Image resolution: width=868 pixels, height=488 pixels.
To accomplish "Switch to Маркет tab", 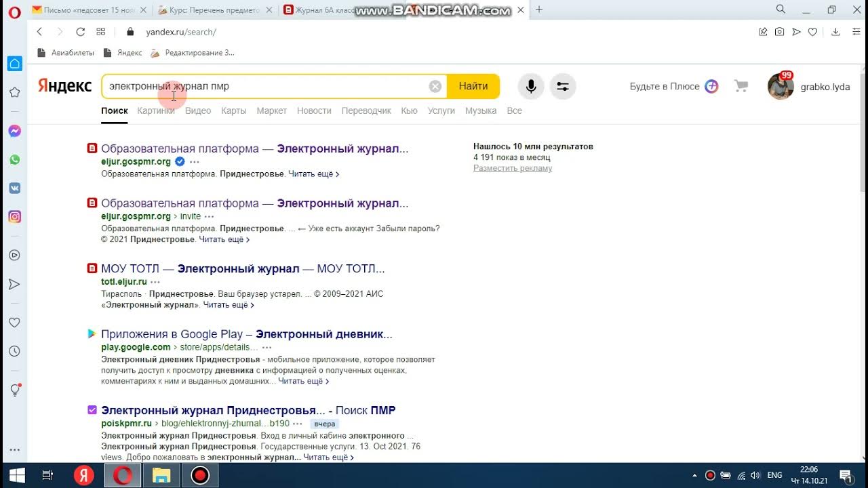I will coord(272,110).
